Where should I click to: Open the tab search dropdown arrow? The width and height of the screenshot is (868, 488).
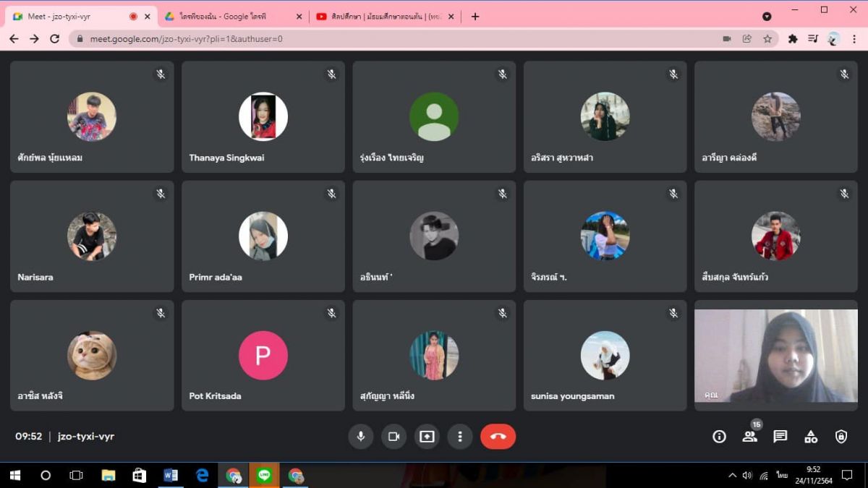(x=767, y=17)
